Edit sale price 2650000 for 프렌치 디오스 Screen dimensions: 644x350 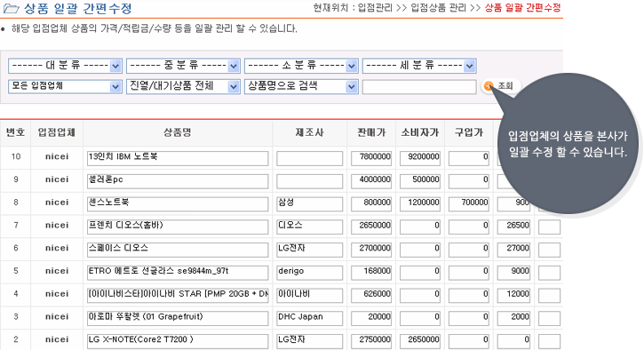click(371, 227)
